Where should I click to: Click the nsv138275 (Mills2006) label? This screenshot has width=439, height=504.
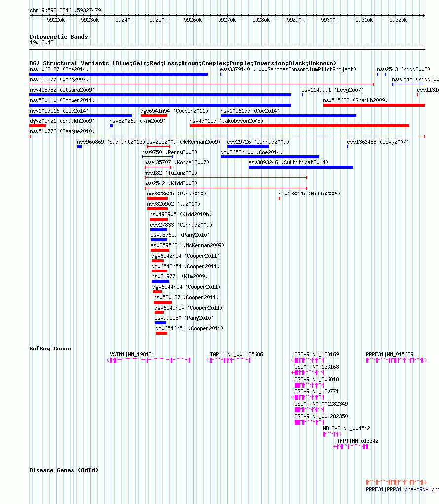pos(309,194)
